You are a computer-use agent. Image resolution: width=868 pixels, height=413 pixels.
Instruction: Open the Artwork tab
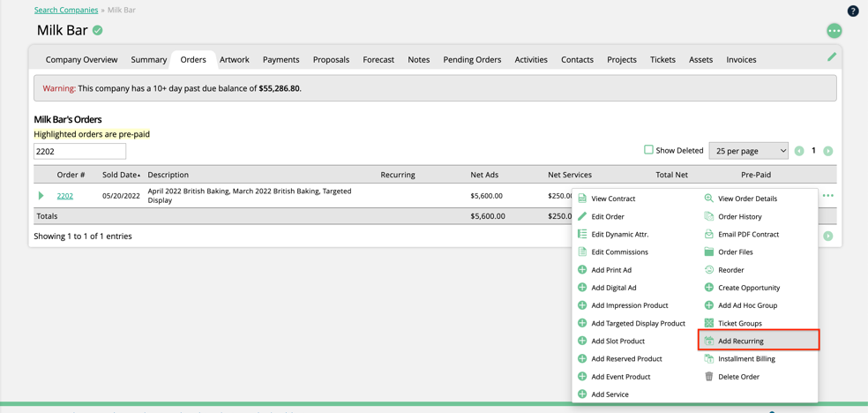coord(235,60)
